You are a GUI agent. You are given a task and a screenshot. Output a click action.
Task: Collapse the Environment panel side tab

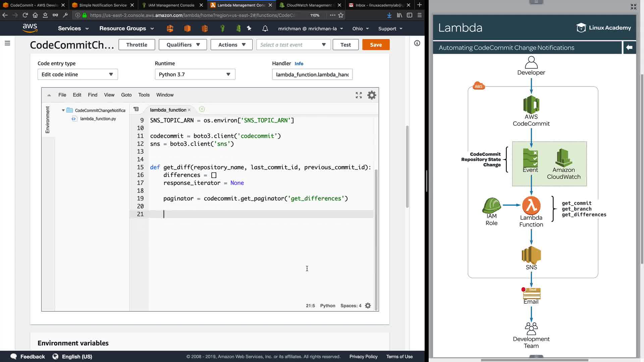48,120
